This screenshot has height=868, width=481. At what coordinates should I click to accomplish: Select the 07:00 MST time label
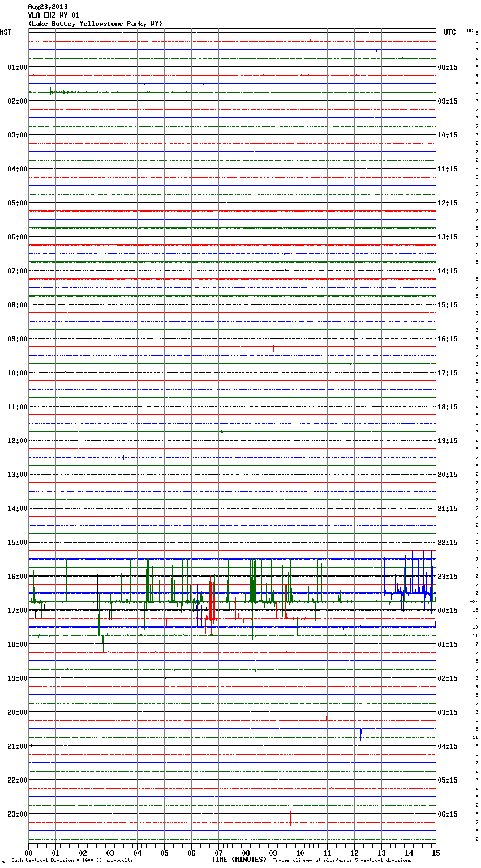point(18,271)
